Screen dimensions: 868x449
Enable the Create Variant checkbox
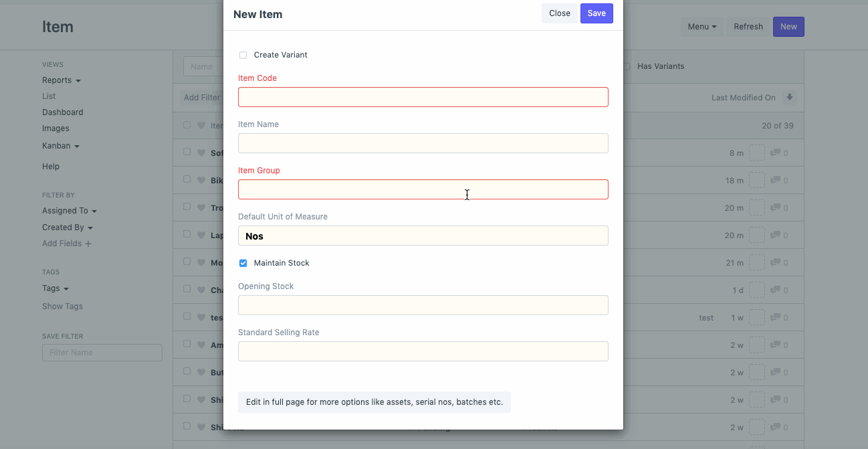[243, 55]
